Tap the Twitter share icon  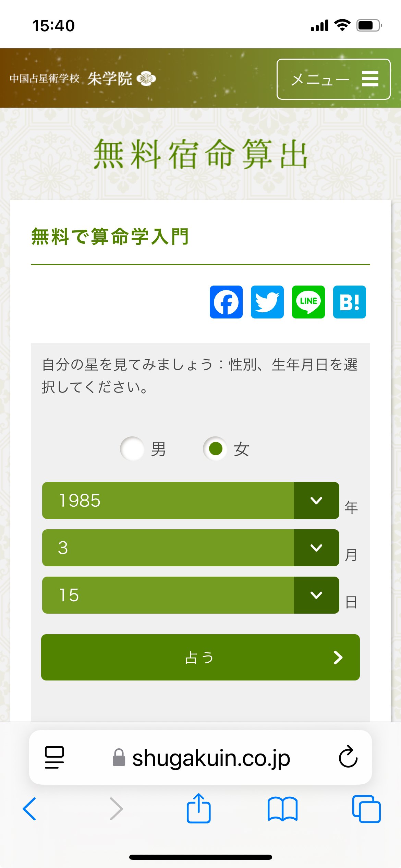[267, 302]
